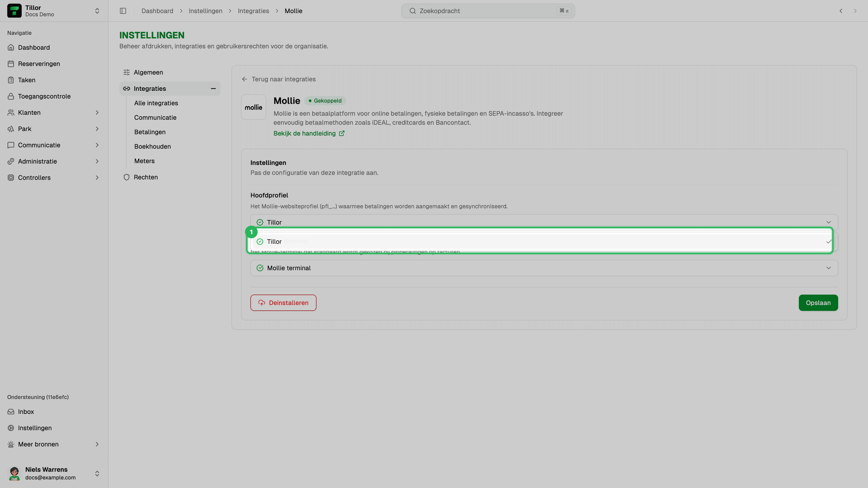
Task: Open the Hoofdprofiel Tillor dropdown
Action: pos(544,222)
